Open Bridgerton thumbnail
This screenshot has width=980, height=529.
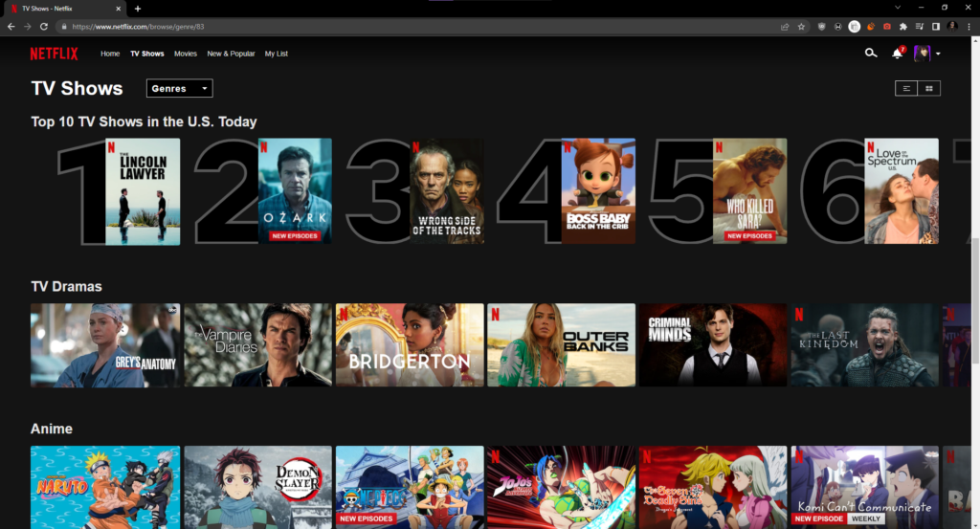[x=410, y=345]
